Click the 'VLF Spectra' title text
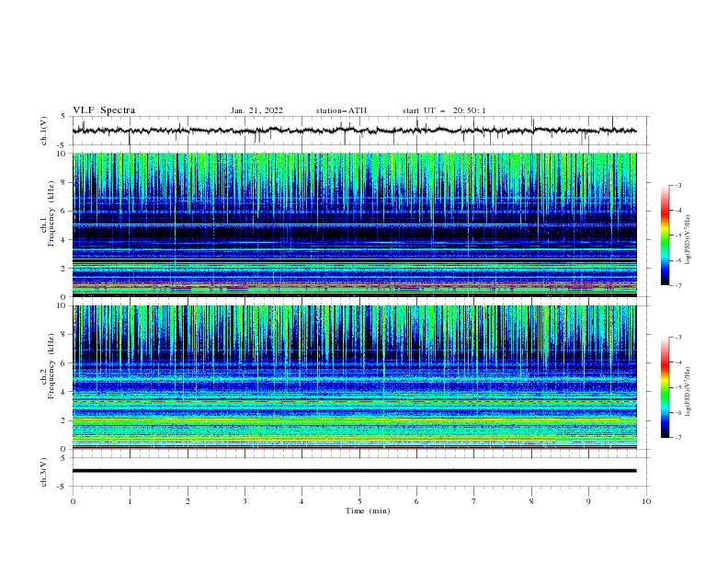The height and width of the screenshot is (563, 728). click(104, 110)
